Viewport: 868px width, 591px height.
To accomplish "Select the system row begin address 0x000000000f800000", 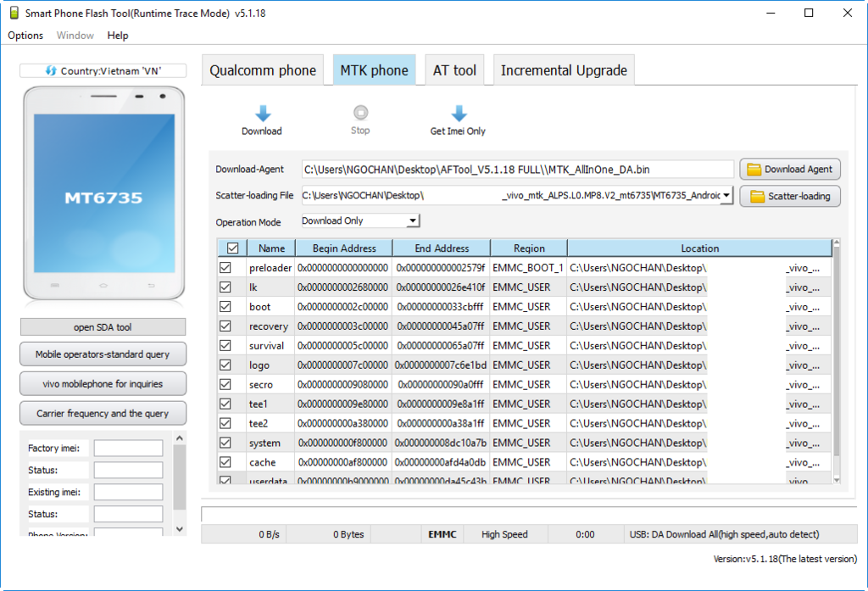I will click(342, 443).
